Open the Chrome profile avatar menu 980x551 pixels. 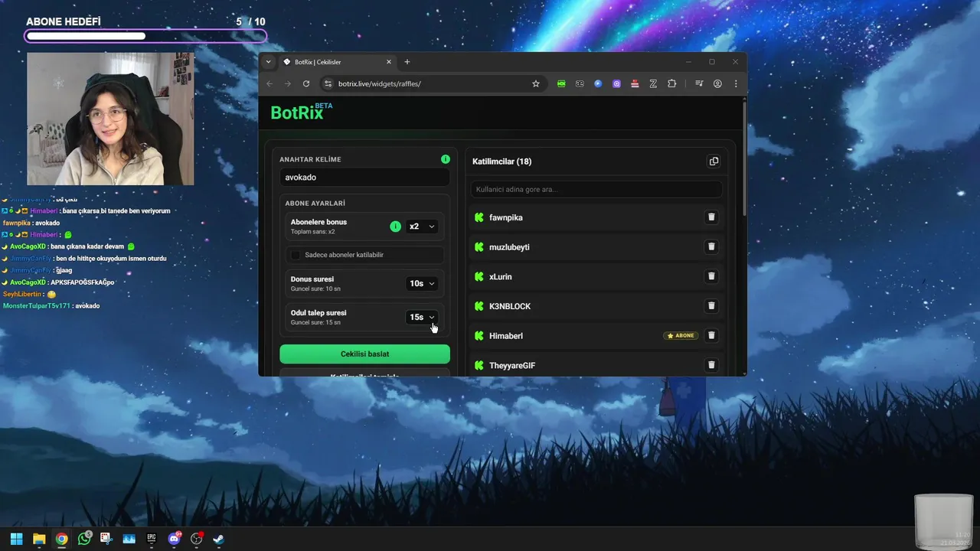coord(717,83)
